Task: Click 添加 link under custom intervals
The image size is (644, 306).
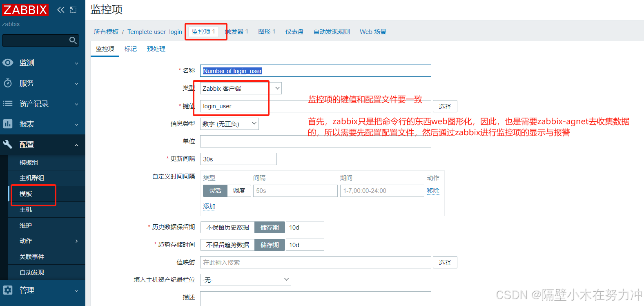Action: coord(209,206)
